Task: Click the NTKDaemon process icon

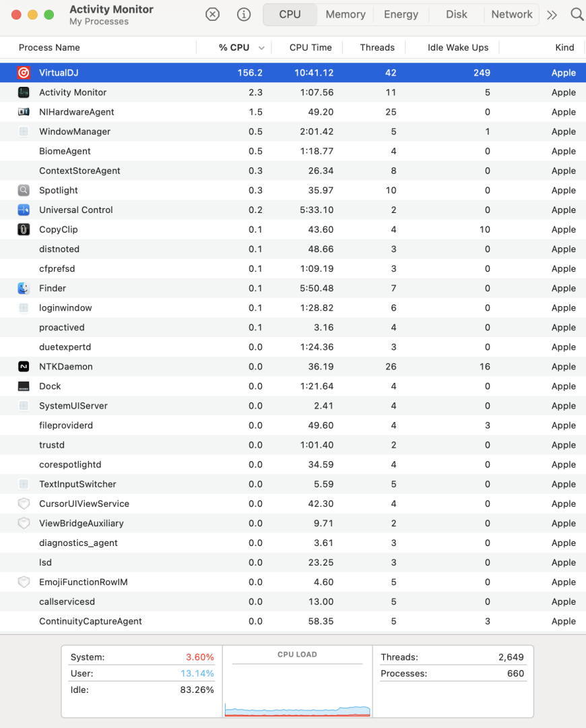Action: tap(24, 367)
